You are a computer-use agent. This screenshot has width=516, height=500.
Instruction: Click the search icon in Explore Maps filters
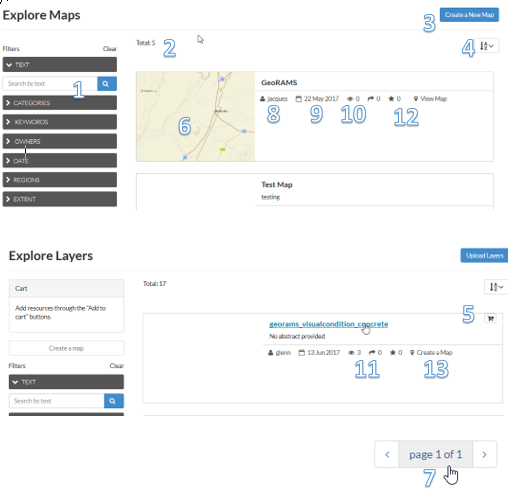pyautogui.click(x=107, y=84)
